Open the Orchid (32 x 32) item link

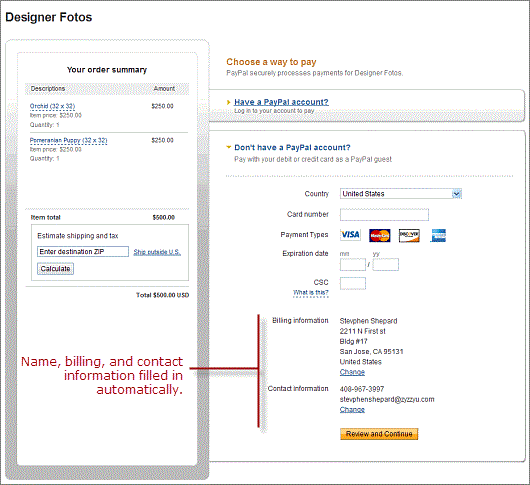(x=52, y=106)
